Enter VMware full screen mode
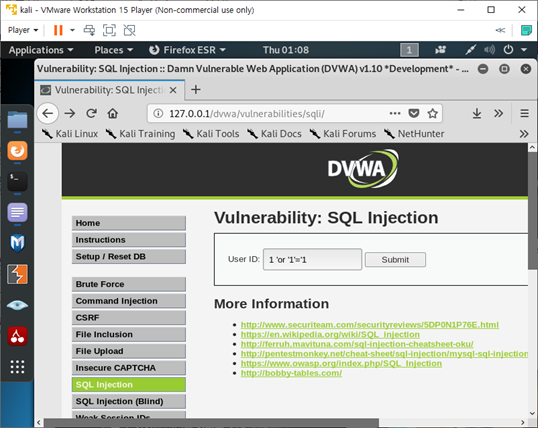538x428 pixels. pyautogui.click(x=109, y=30)
